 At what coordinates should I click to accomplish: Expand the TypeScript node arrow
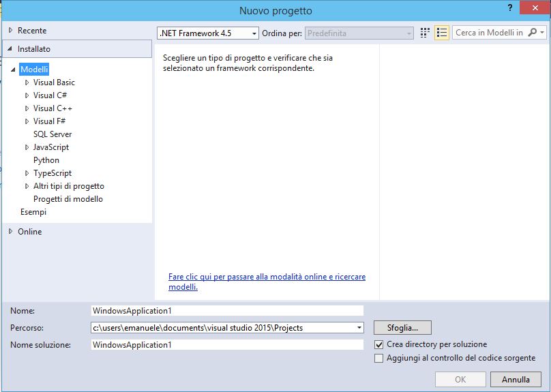[x=27, y=173]
